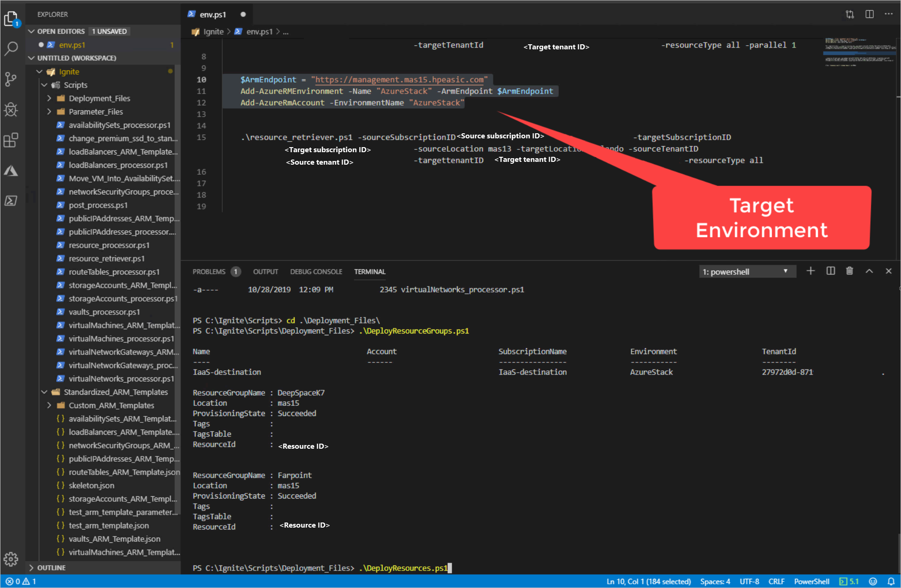Select the TERMINAL tab in panel
901x588 pixels.
pos(370,271)
